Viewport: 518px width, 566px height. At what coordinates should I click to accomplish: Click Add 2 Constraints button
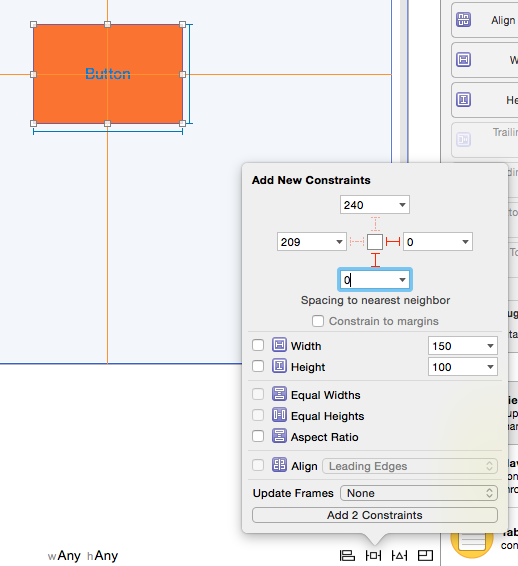(x=375, y=515)
